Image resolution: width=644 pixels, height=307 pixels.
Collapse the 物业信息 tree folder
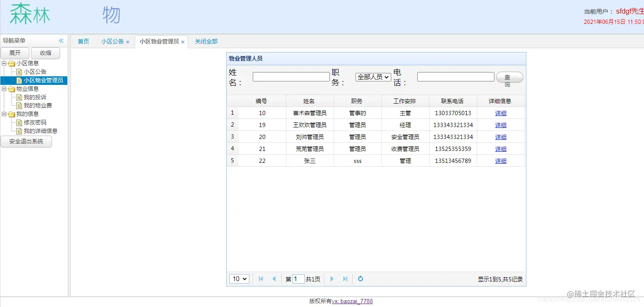point(4,89)
